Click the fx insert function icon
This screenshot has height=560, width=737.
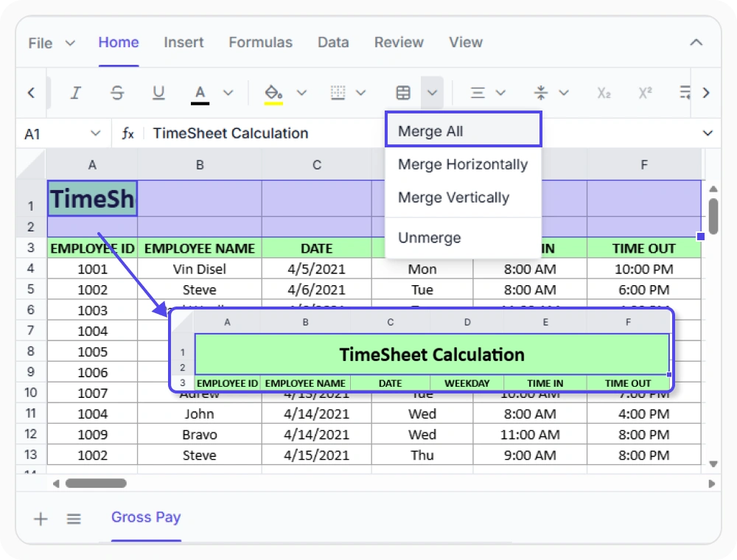point(128,134)
